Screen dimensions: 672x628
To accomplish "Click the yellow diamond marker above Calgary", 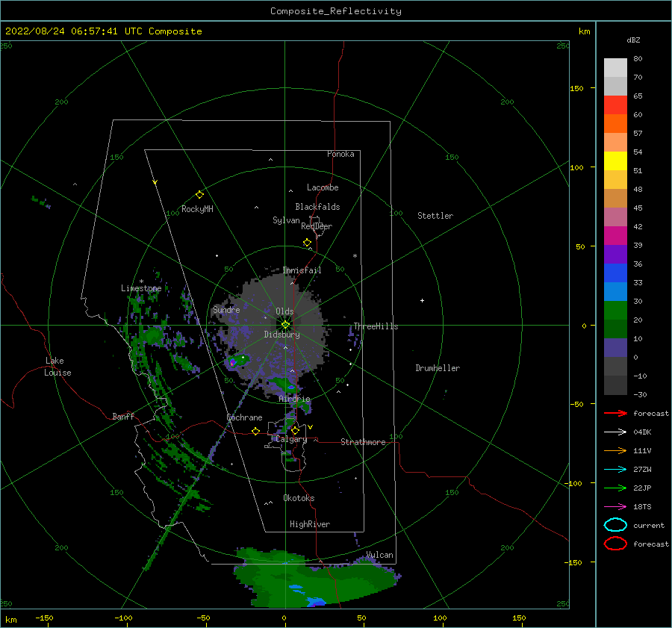I will tap(295, 430).
